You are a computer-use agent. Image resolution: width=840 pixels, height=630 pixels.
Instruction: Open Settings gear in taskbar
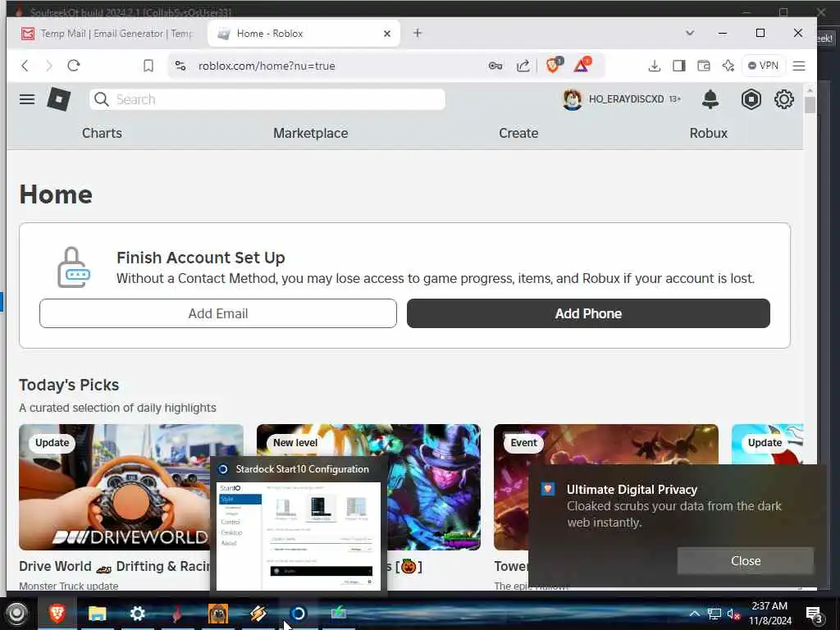137,613
